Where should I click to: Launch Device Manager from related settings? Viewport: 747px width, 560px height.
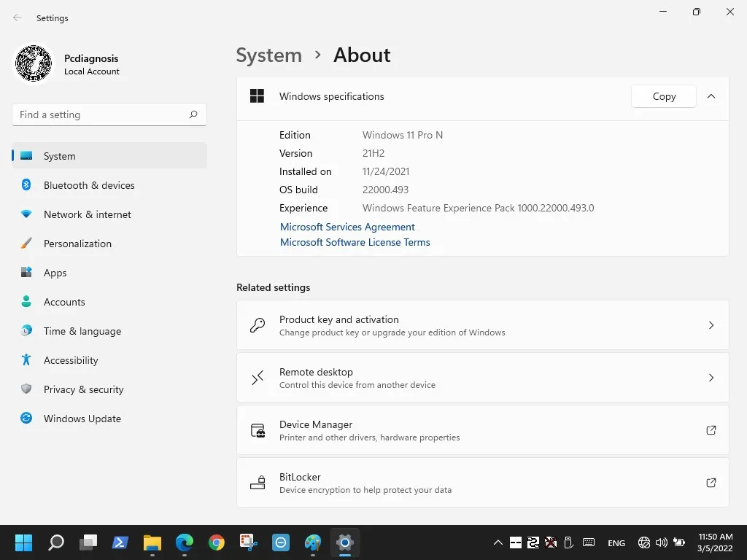point(482,430)
